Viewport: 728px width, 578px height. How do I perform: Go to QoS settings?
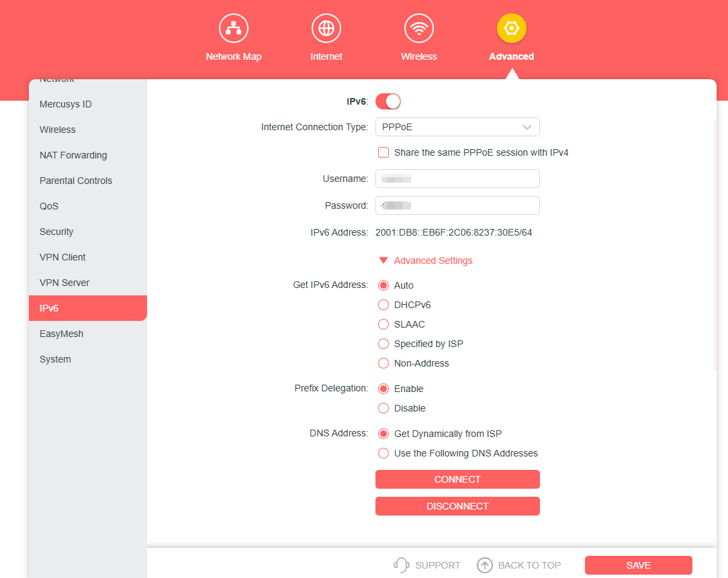(88, 206)
